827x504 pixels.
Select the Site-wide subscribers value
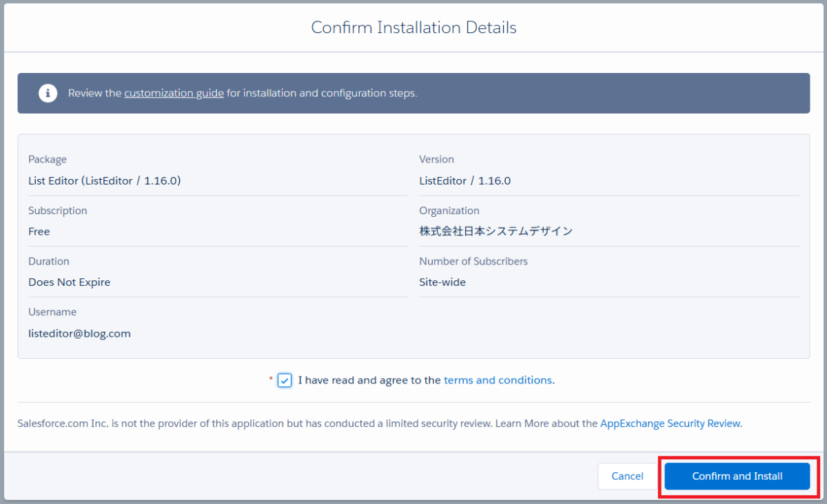click(x=442, y=282)
